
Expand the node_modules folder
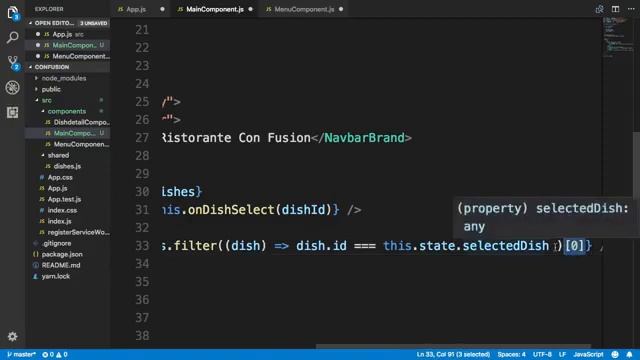click(x=64, y=78)
